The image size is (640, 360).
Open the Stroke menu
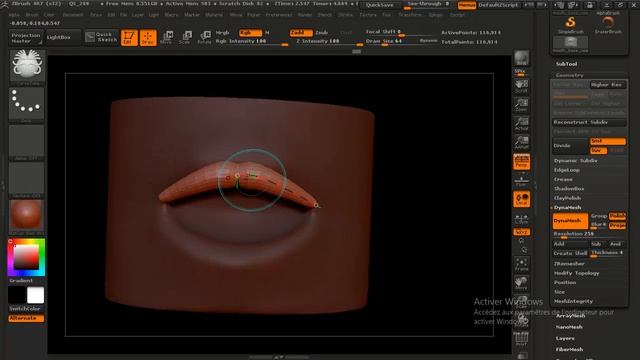point(345,15)
